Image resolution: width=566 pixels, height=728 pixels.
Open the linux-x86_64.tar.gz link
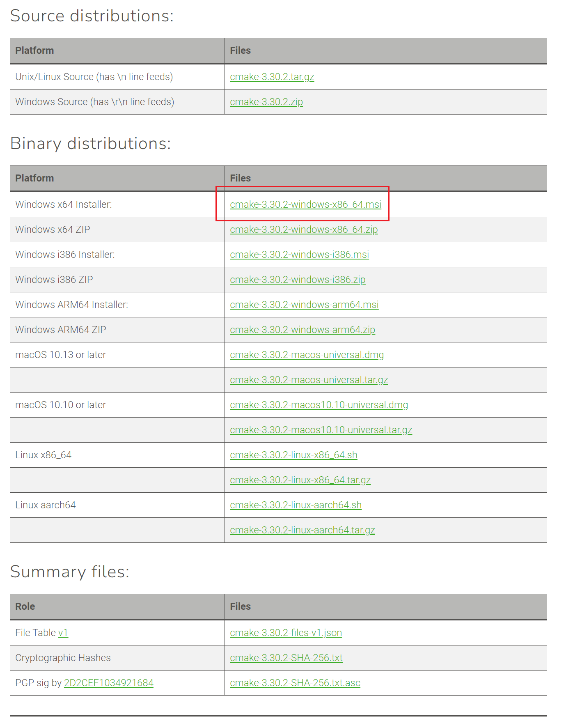click(x=300, y=480)
